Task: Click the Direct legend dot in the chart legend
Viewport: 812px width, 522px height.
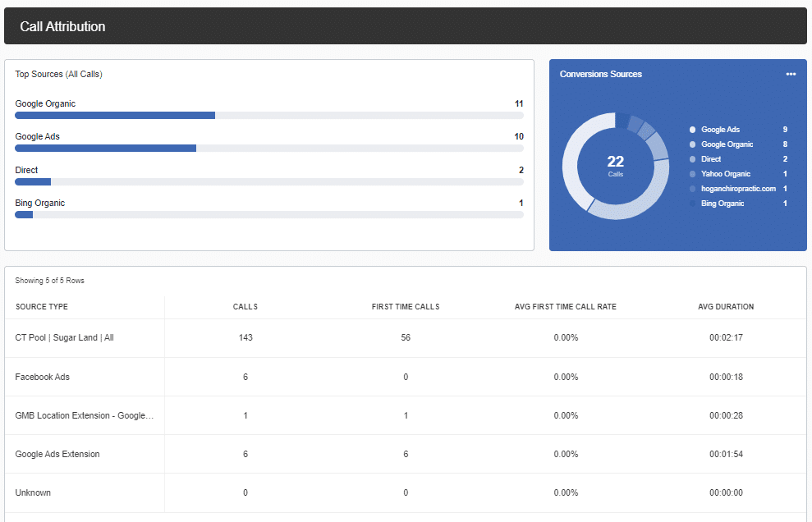Action: pyautogui.click(x=692, y=159)
